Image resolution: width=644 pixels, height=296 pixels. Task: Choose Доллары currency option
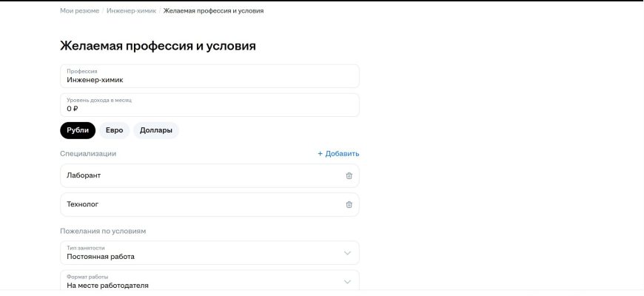(x=156, y=130)
